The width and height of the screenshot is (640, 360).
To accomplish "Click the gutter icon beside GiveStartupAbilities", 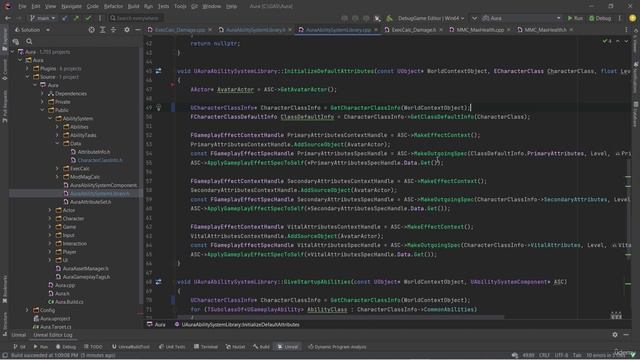I will (x=158, y=282).
